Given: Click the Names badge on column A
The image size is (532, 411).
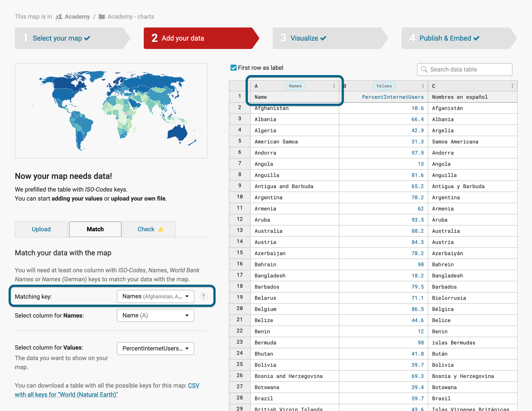Looking at the screenshot, I should (x=295, y=86).
